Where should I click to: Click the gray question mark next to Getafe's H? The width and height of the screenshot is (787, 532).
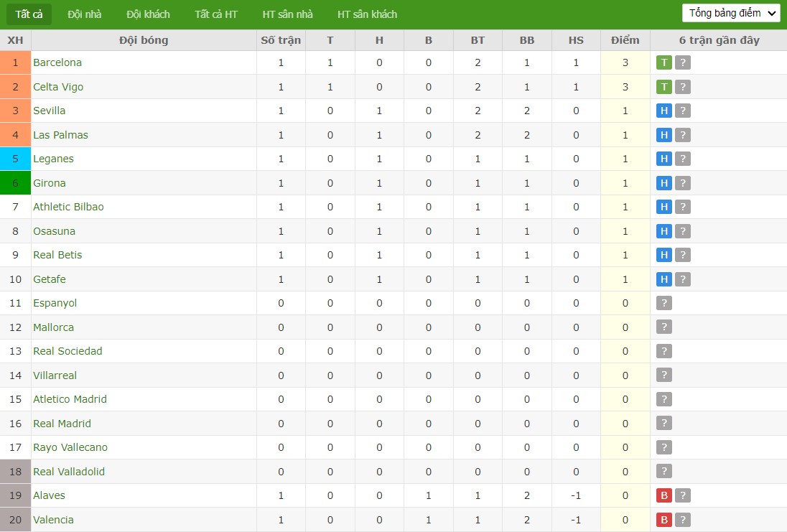683,279
